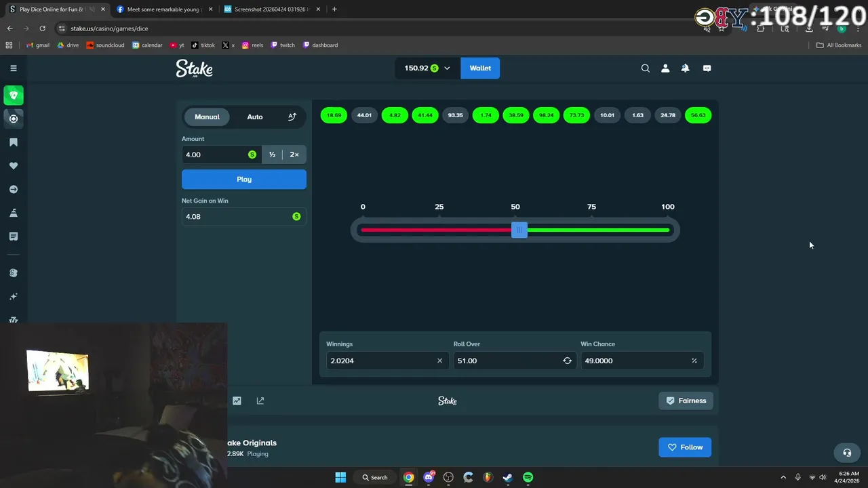Click the blue Play button
Image resolution: width=868 pixels, height=488 pixels.
tap(244, 179)
